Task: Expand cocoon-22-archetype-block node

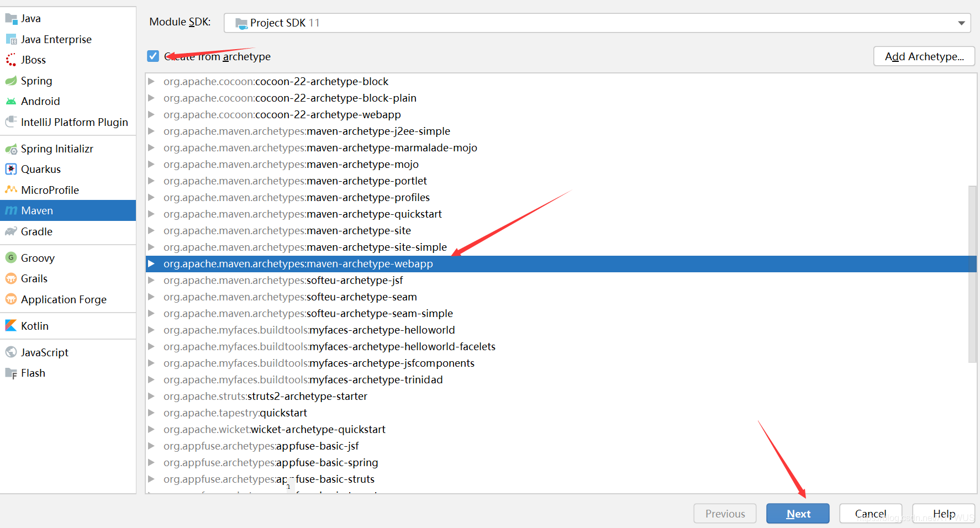Action: point(151,81)
